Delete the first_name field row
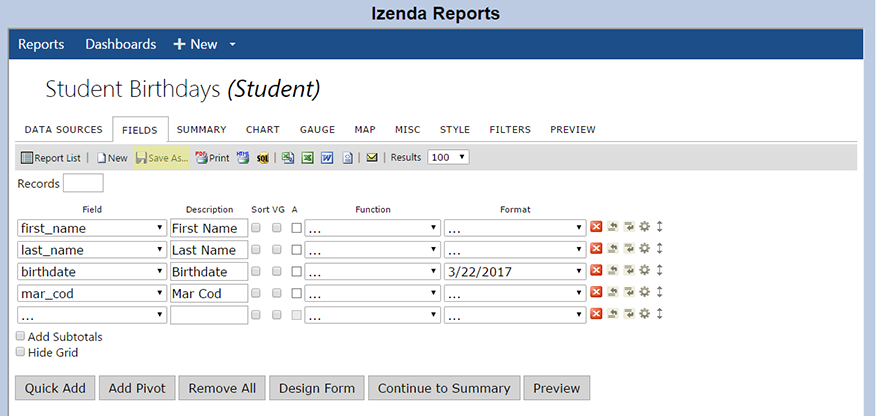Screen dimensions: 876x416 pyautogui.click(x=596, y=227)
